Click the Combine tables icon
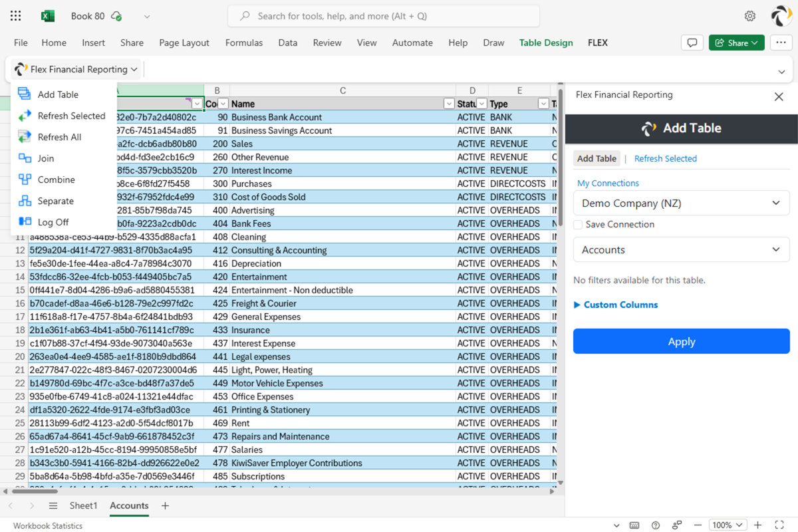This screenshot has height=532, width=798. (x=24, y=180)
